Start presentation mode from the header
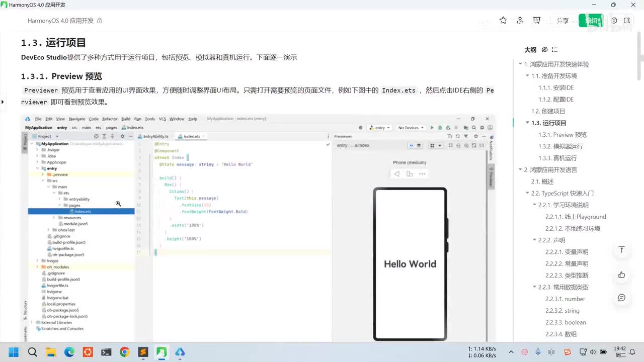The width and height of the screenshot is (644, 362). coord(537,21)
